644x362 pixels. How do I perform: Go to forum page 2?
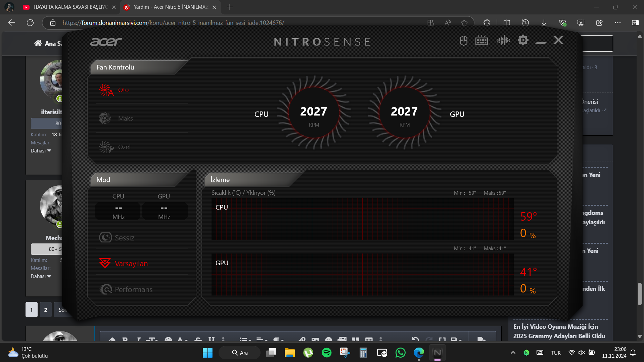pyautogui.click(x=46, y=310)
